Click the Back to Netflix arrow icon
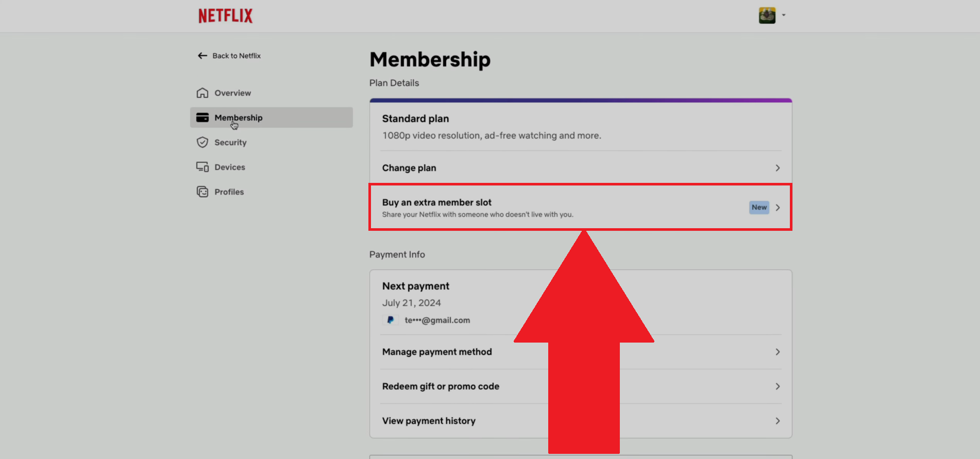 pos(202,56)
